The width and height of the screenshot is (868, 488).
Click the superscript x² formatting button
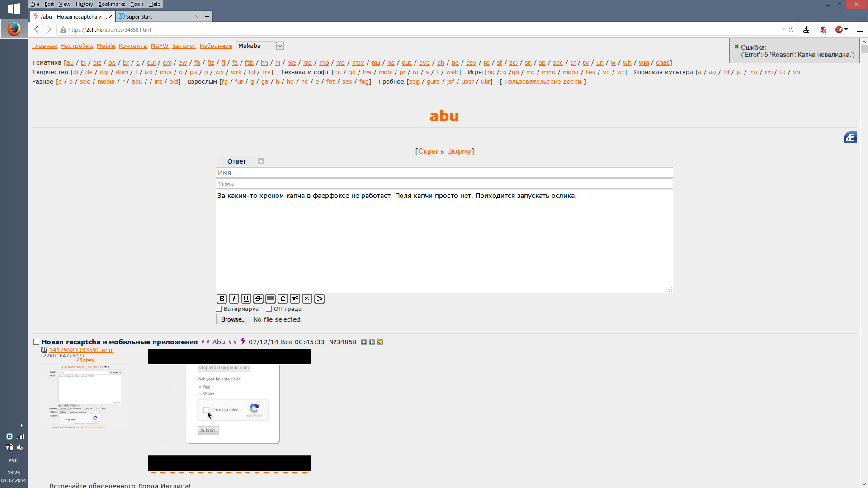click(295, 299)
